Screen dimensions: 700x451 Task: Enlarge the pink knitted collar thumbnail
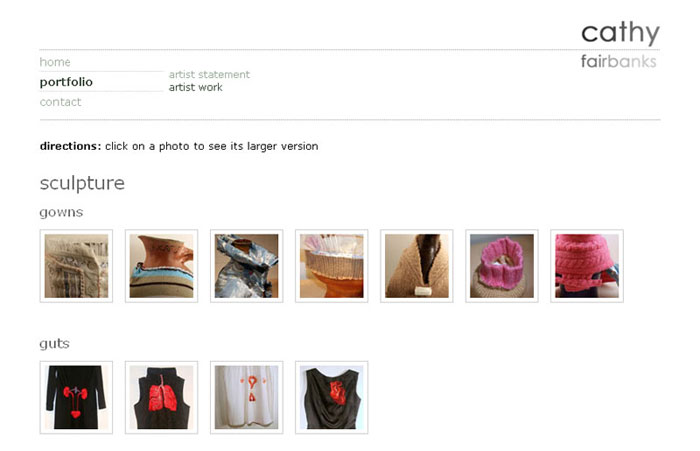click(x=502, y=266)
